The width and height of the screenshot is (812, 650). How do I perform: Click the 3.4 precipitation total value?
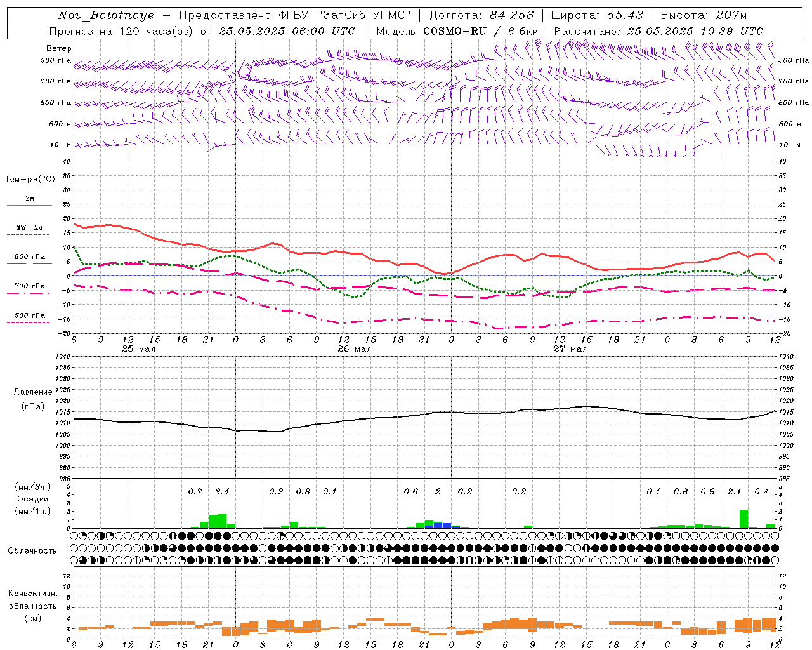222,491
